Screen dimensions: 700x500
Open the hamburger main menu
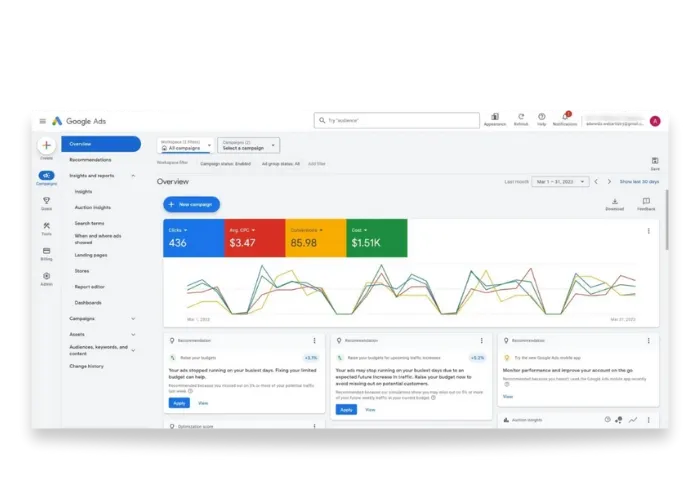point(42,121)
